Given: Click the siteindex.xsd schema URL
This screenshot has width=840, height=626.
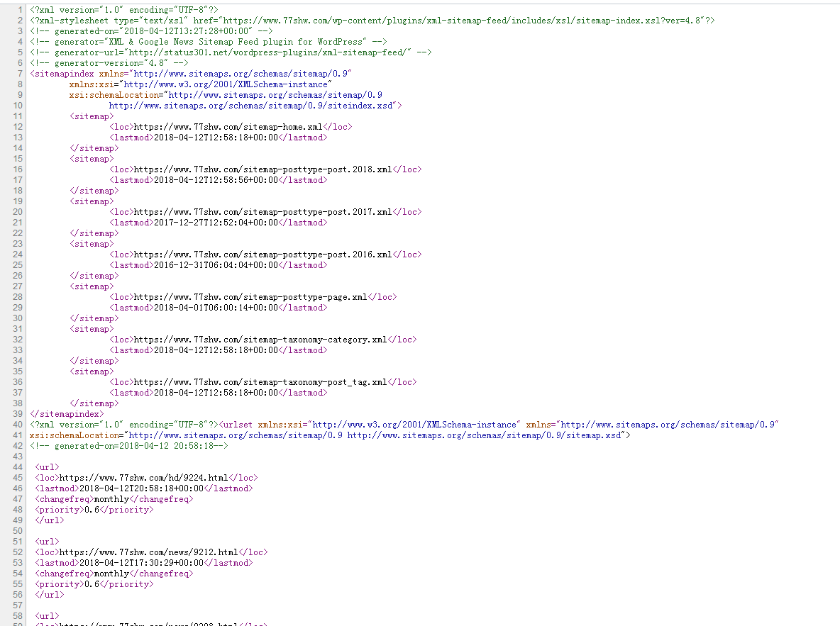Looking at the screenshot, I should pyautogui.click(x=253, y=106).
